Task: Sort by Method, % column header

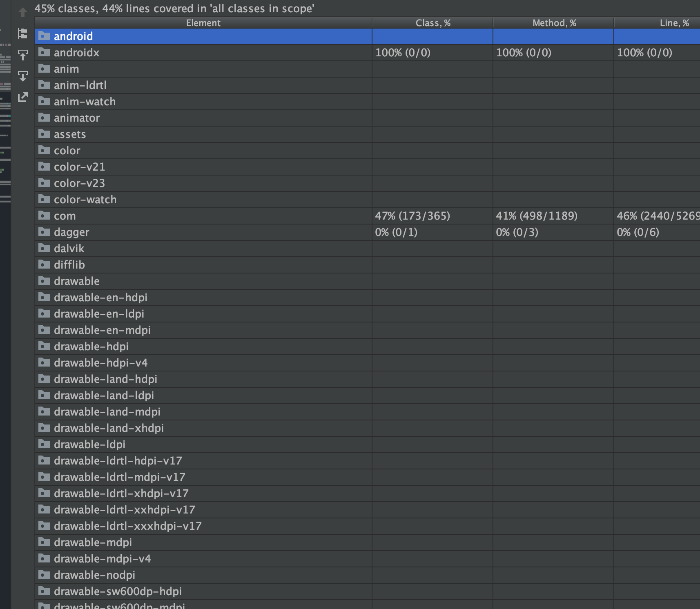Action: point(554,23)
